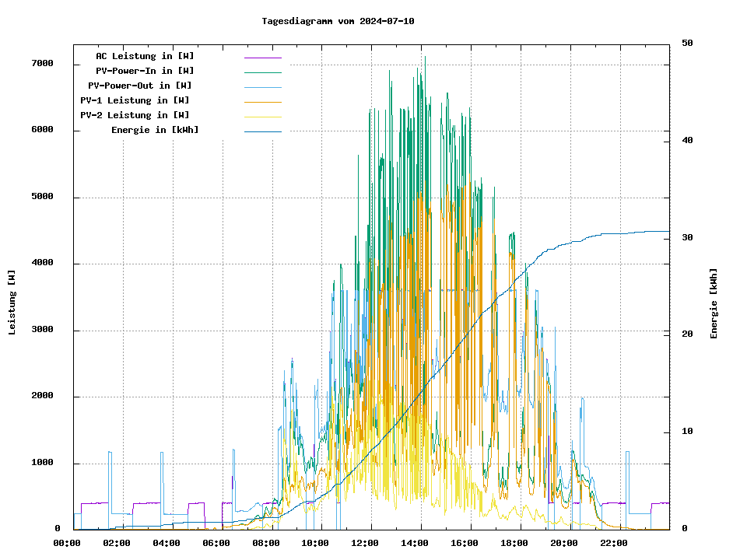Click the purple AC Leistung legend line
This screenshot has height=560, width=747.
262,58
